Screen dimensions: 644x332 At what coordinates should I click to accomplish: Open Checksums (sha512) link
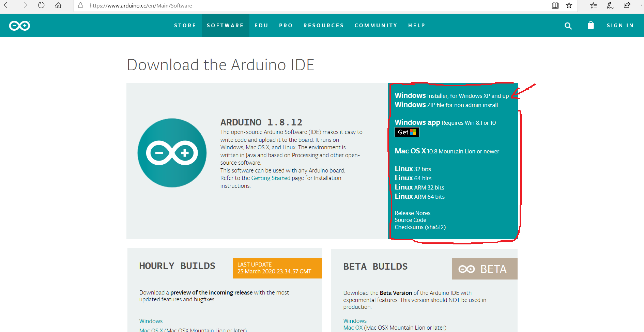[420, 227]
